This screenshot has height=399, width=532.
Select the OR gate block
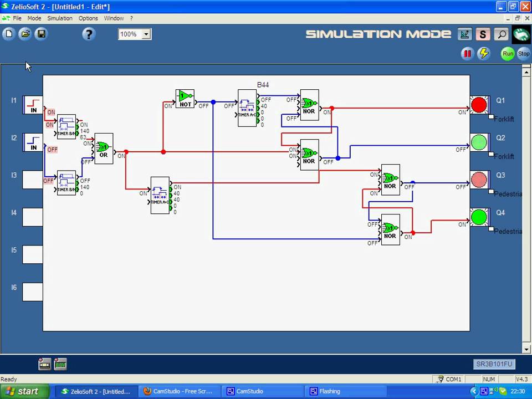coord(104,149)
